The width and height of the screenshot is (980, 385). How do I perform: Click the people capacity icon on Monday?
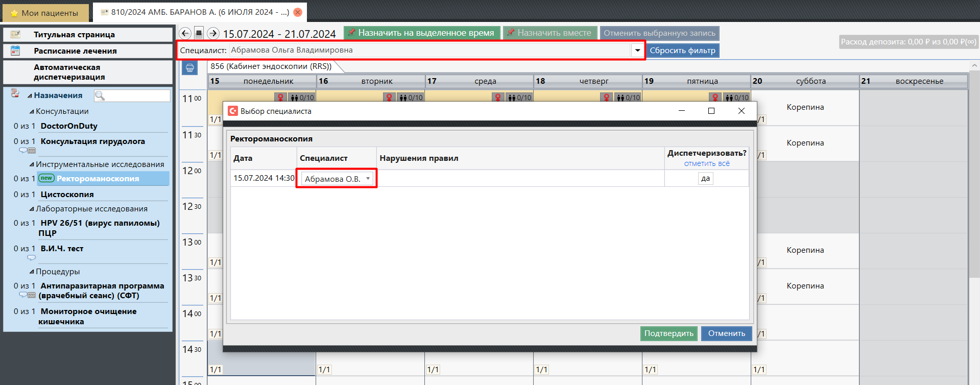coord(294,97)
